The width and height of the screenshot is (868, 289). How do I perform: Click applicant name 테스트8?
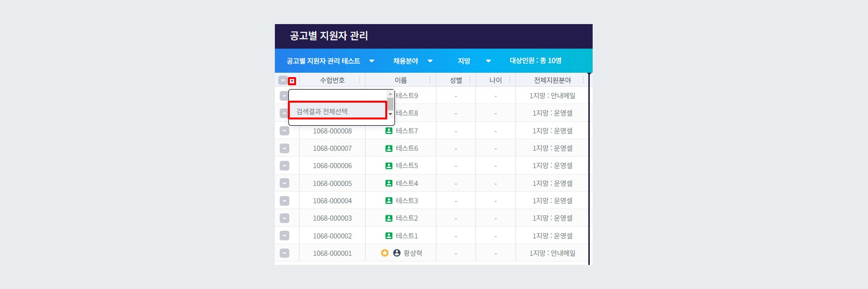[407, 113]
